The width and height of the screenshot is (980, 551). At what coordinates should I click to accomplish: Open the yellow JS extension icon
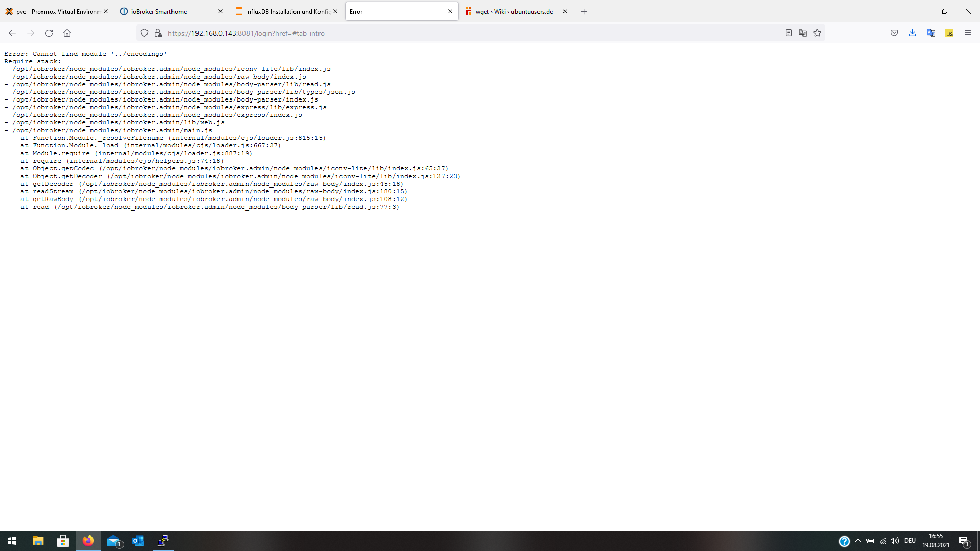click(x=949, y=33)
